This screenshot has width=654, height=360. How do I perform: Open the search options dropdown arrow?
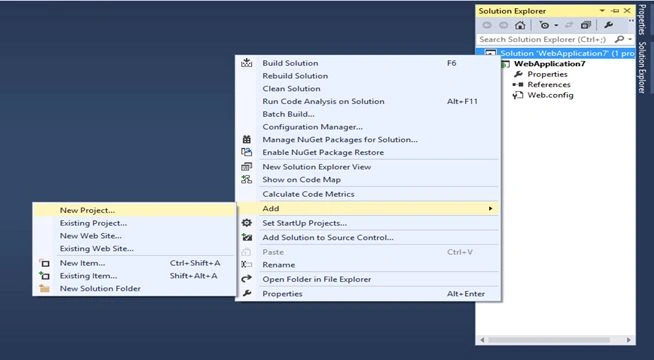pyautogui.click(x=630, y=40)
